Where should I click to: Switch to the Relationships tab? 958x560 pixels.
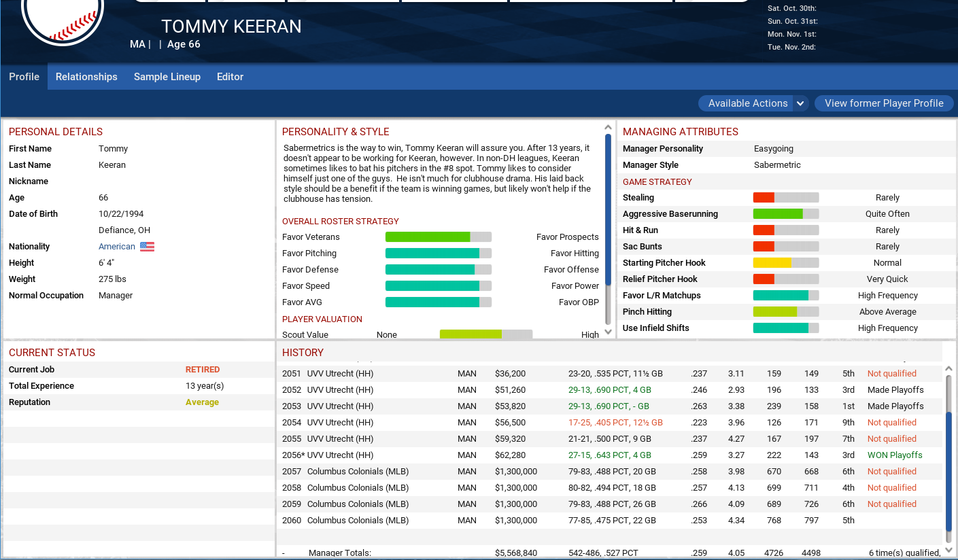[86, 77]
